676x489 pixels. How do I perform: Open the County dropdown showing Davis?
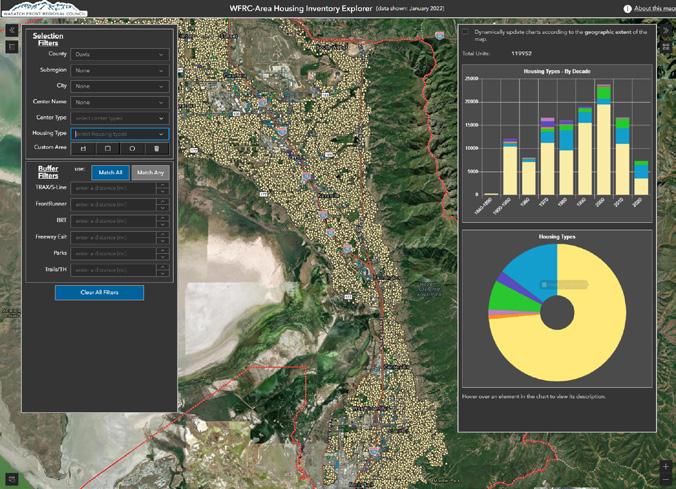pos(120,54)
